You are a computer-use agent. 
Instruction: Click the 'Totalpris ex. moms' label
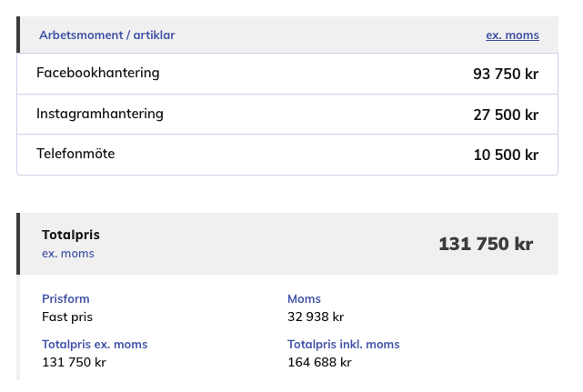coord(95,344)
